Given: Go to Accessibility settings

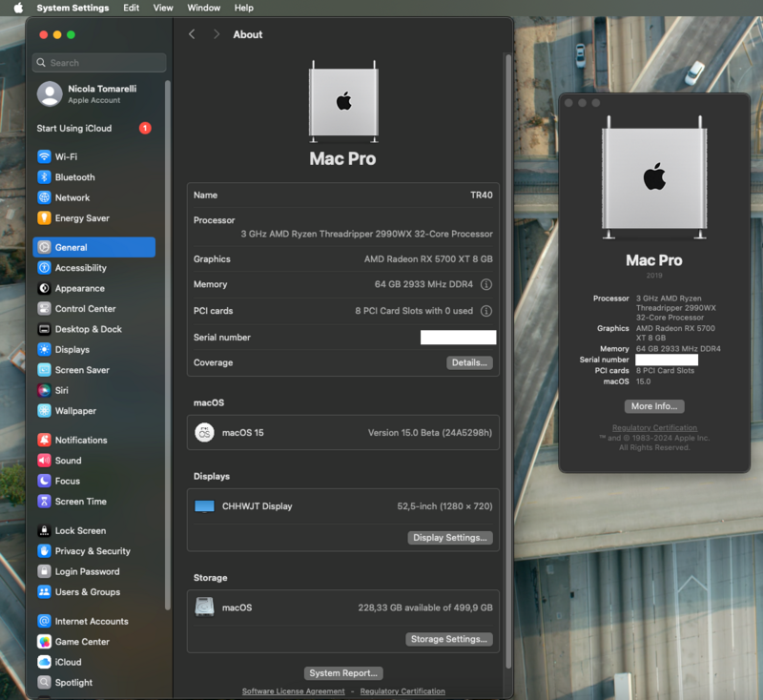Looking at the screenshot, I should (x=80, y=268).
